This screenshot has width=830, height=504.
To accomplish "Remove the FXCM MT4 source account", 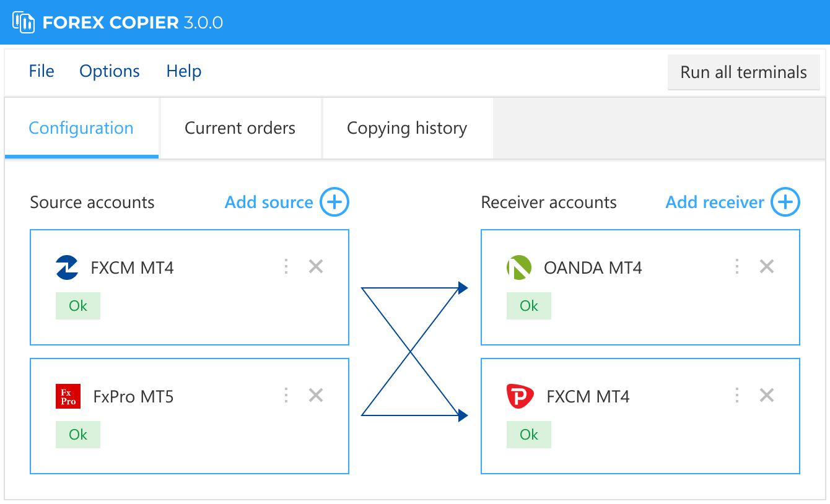I will [x=315, y=266].
